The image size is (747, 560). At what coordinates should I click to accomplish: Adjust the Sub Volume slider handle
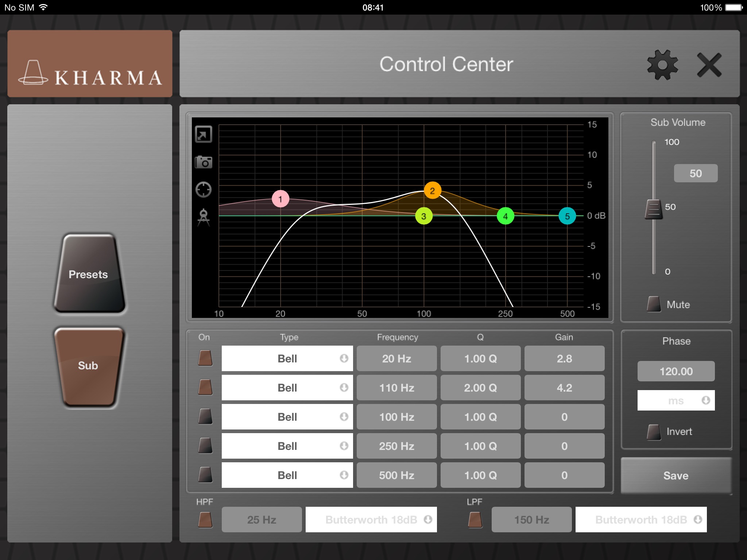click(654, 209)
